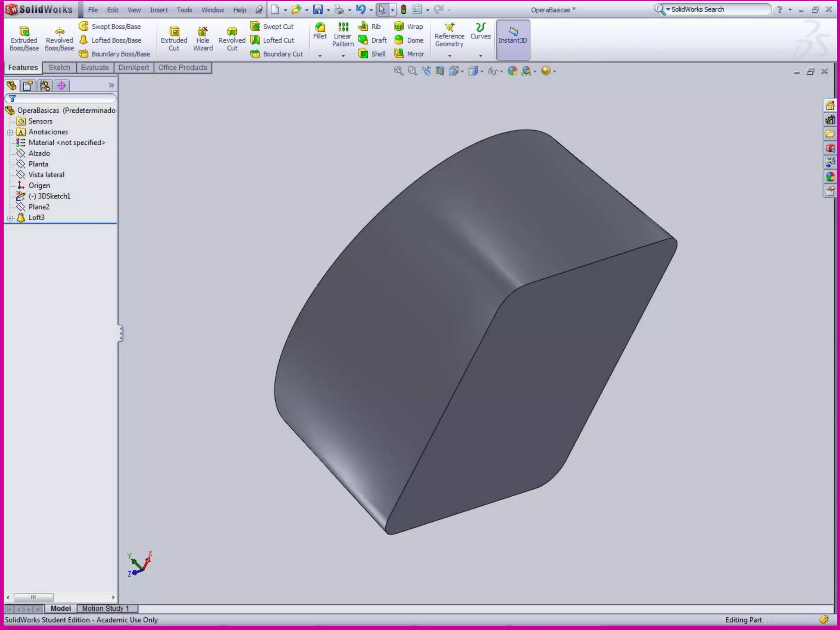Viewport: 840px width, 630px height.
Task: Toggle the Instant3D button
Action: [513, 39]
